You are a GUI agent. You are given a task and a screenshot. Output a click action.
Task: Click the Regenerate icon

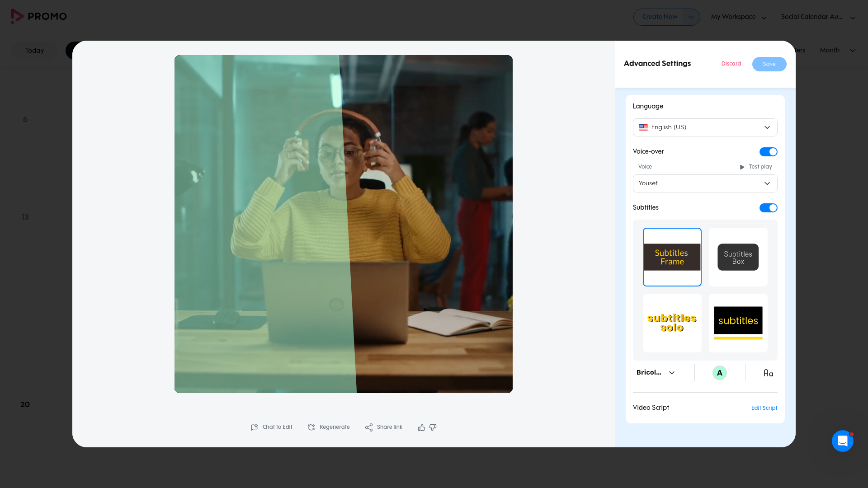(311, 427)
